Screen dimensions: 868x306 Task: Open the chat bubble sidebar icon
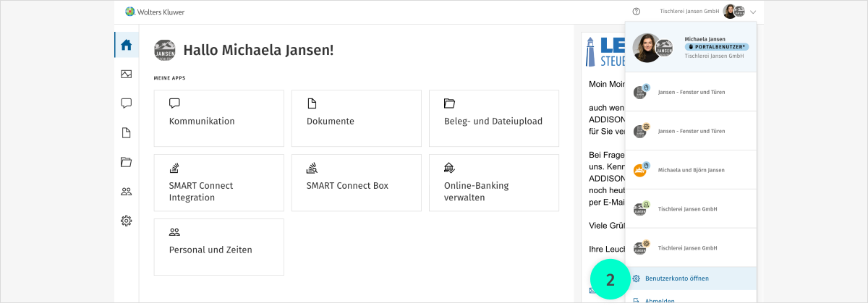[x=126, y=103]
